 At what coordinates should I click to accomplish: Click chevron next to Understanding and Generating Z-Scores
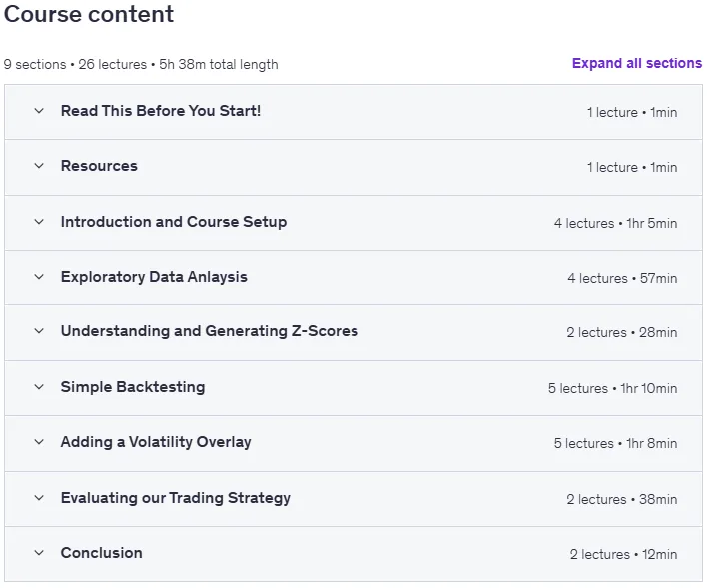click(x=39, y=331)
